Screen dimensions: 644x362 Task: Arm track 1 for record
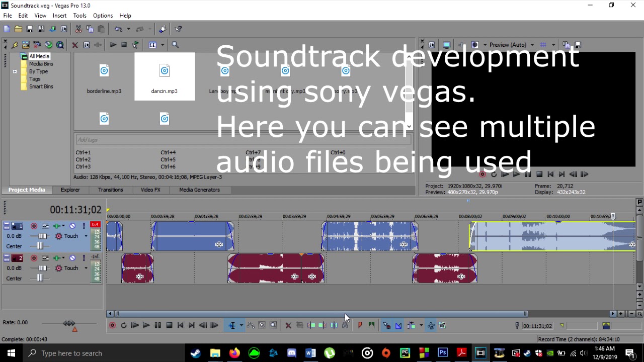pyautogui.click(x=34, y=226)
